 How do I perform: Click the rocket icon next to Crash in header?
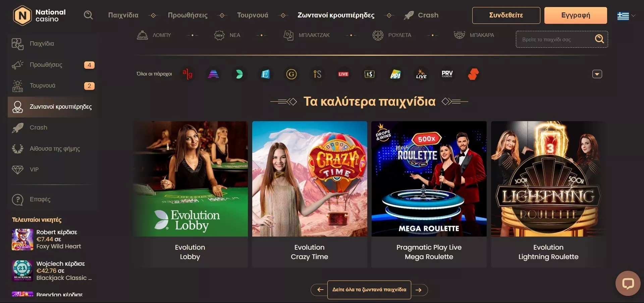[x=409, y=15]
